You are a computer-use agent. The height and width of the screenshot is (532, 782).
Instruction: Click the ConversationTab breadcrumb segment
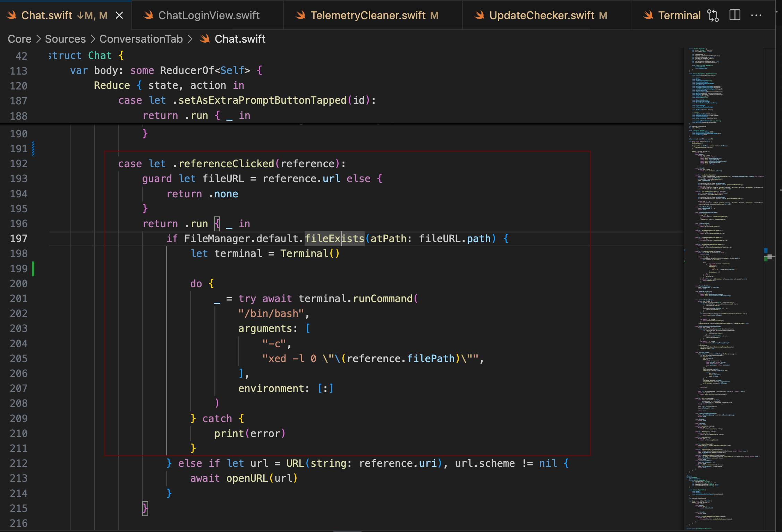pyautogui.click(x=141, y=39)
